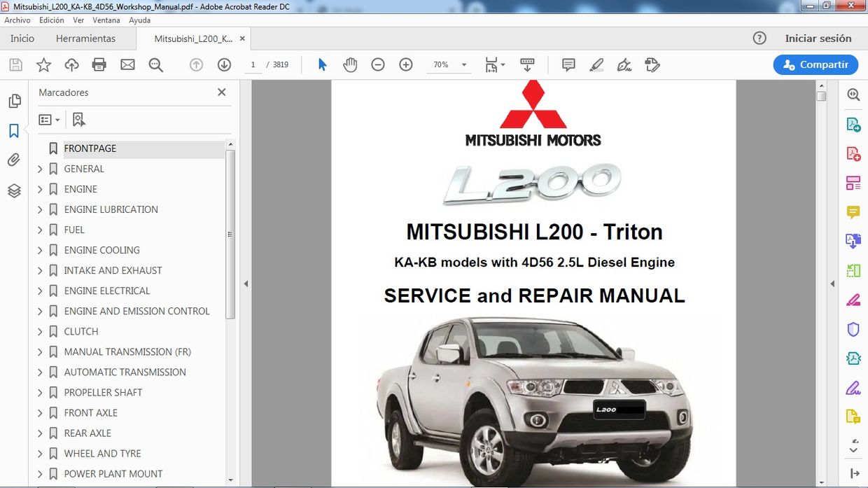This screenshot has width=868, height=488.
Task: Open the Edición menu
Action: (x=52, y=20)
